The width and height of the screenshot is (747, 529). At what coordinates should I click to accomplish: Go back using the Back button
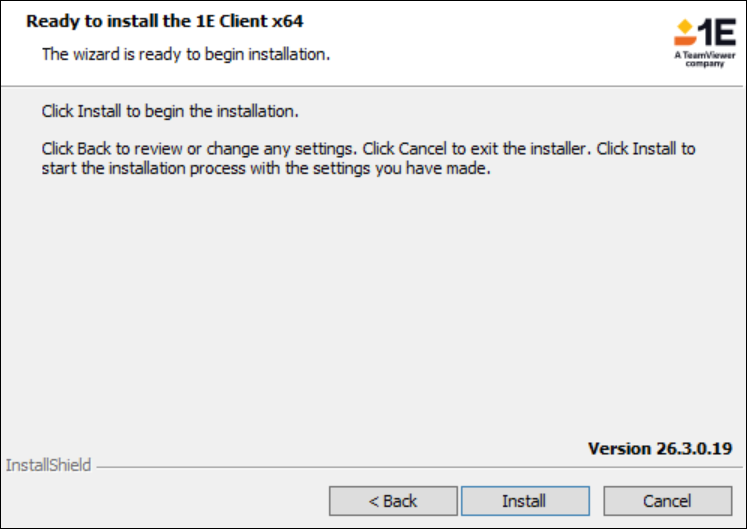(393, 501)
